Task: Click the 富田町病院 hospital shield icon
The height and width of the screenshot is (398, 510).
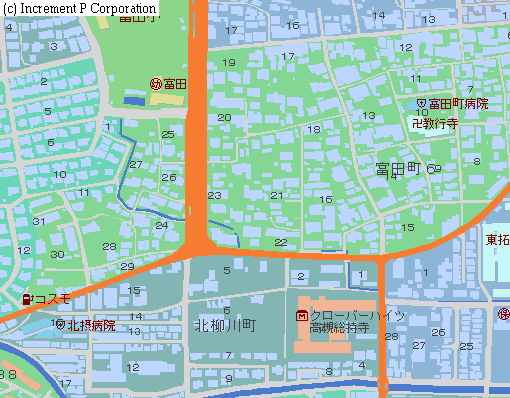Action: point(421,103)
